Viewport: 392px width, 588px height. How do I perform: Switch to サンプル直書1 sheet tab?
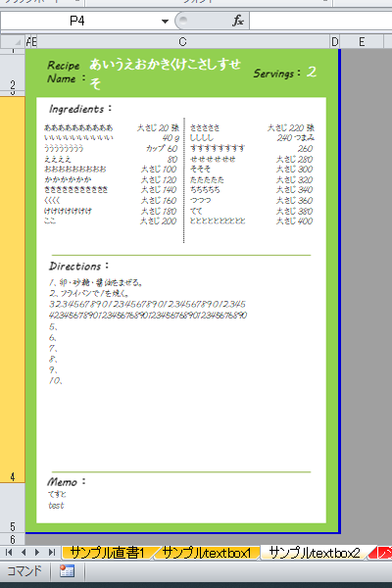[107, 553]
